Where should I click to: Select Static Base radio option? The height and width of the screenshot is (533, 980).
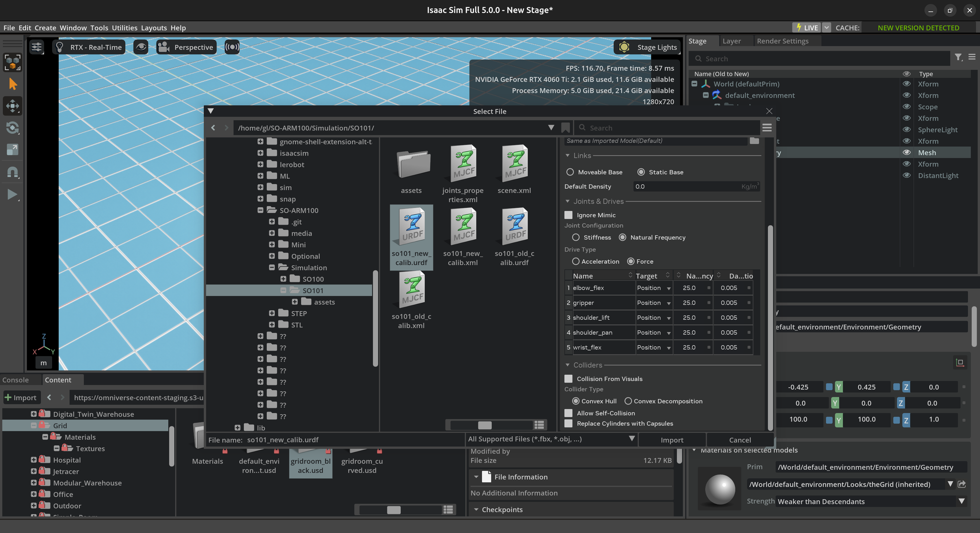[641, 172]
